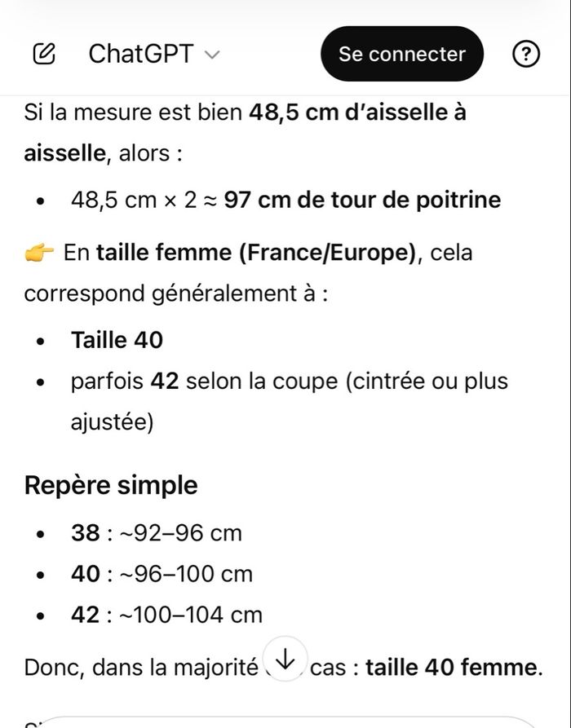Click the bold 48,5 cm d'aisselle text
The width and height of the screenshot is (571, 728).
click(x=356, y=113)
